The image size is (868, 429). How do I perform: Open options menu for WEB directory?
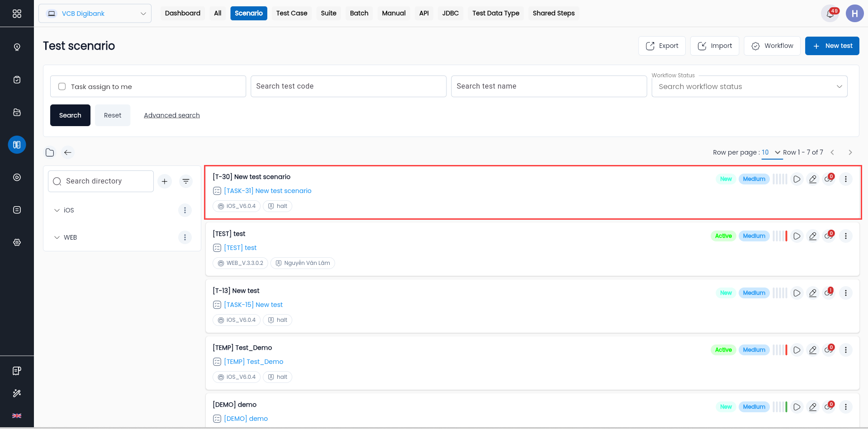185,237
